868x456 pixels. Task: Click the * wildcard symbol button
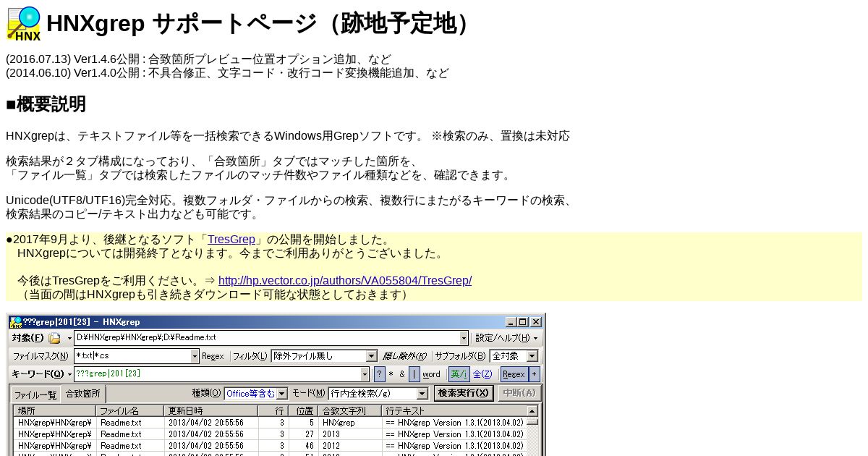(391, 374)
